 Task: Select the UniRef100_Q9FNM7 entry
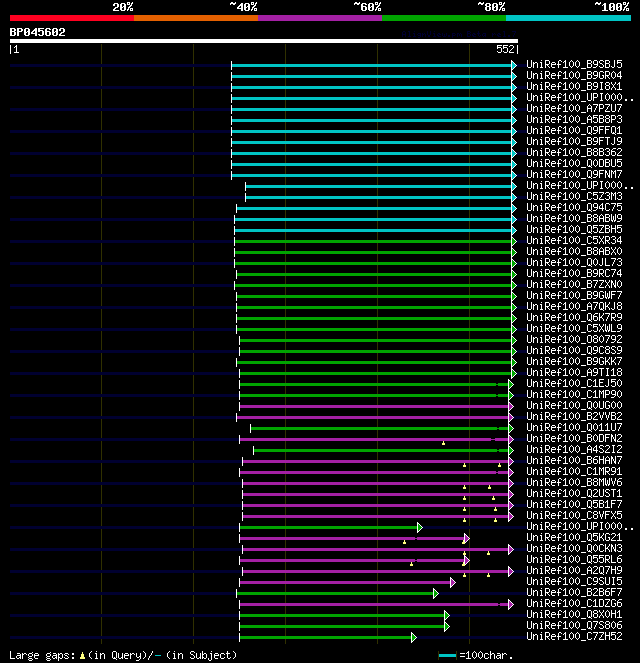(574, 174)
